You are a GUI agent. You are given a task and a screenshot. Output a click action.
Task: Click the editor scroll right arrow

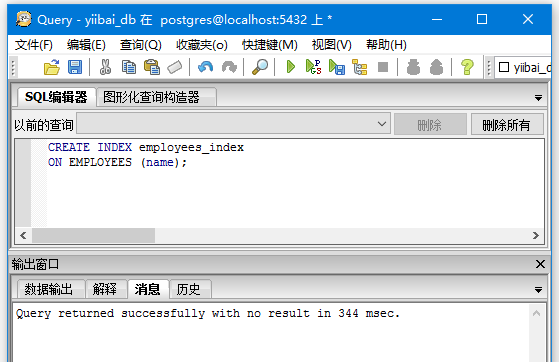coord(536,235)
